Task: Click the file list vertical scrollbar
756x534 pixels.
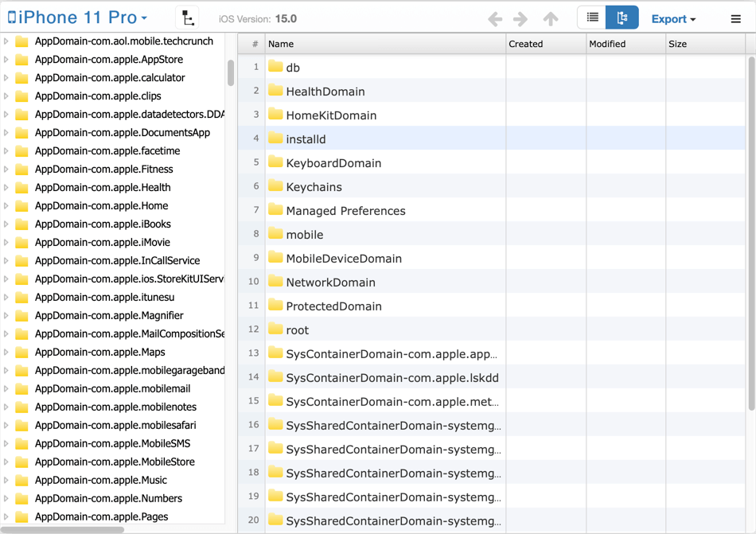Action: [x=751, y=234]
